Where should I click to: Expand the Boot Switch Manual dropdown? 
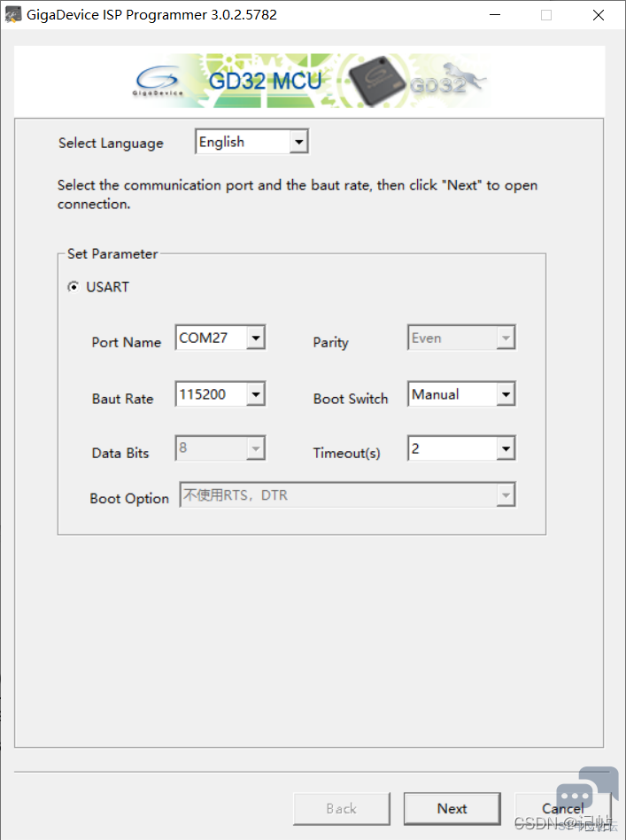pyautogui.click(x=461, y=395)
